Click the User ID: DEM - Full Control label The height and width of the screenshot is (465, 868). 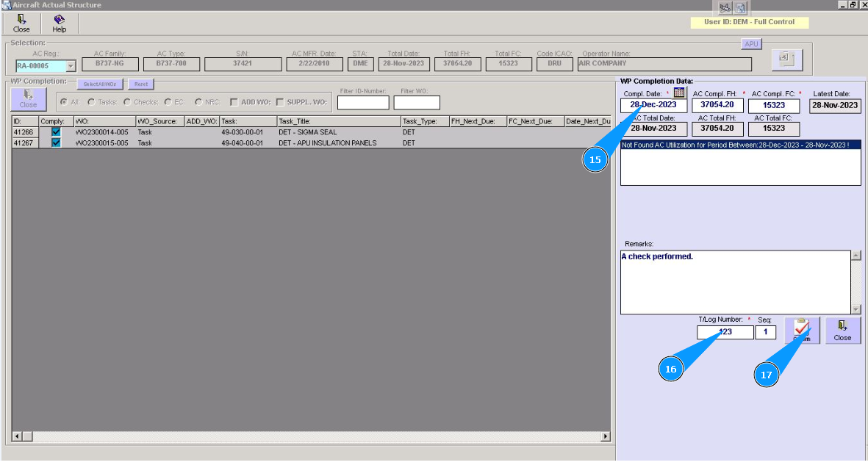[x=749, y=22]
